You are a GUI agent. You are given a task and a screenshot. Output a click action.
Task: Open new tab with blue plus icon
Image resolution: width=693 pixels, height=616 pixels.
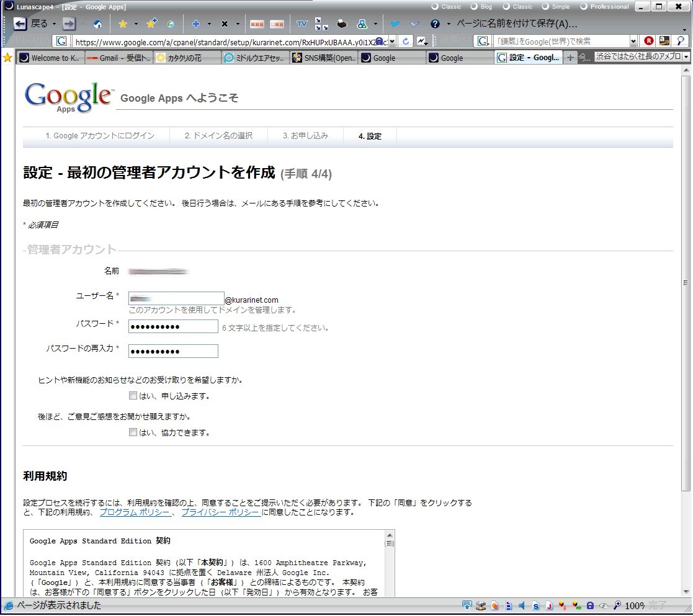196,24
